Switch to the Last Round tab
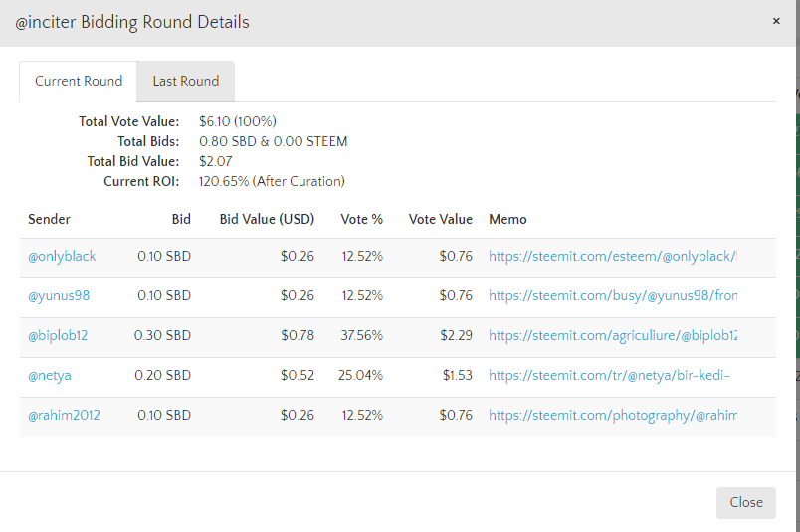The image size is (800, 532). [x=185, y=82]
